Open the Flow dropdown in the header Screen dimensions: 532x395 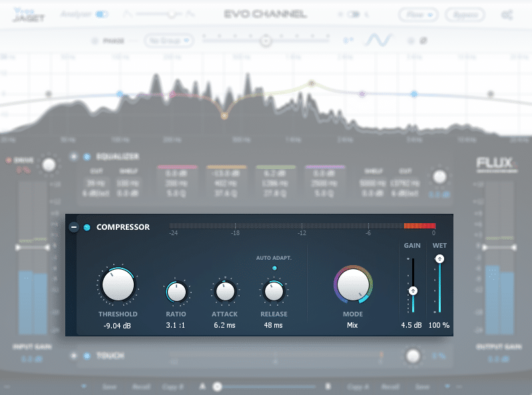(x=418, y=15)
